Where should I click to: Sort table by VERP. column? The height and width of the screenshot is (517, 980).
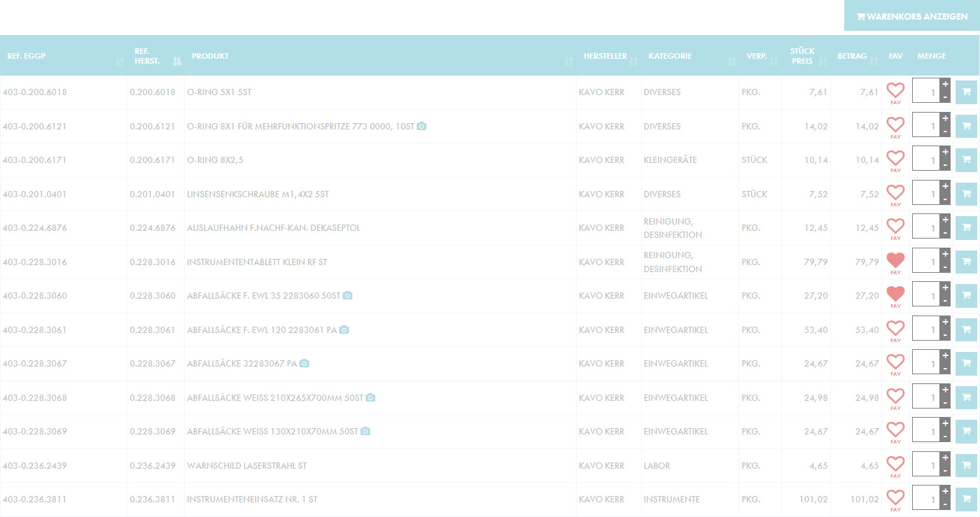coord(760,56)
